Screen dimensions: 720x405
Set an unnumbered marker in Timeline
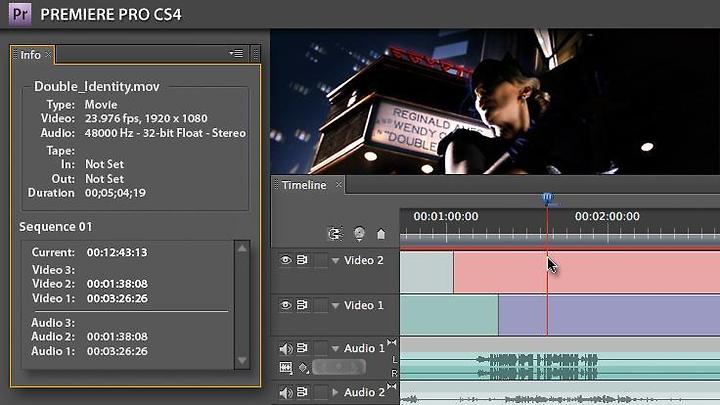pyautogui.click(x=381, y=234)
